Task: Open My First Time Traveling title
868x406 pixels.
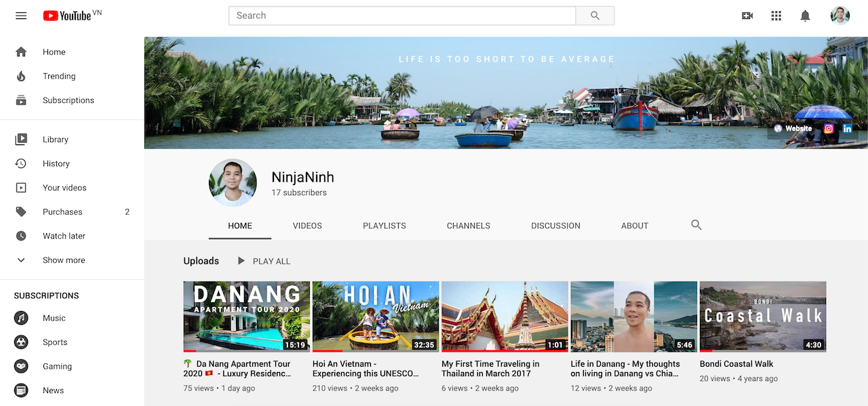Action: 490,369
